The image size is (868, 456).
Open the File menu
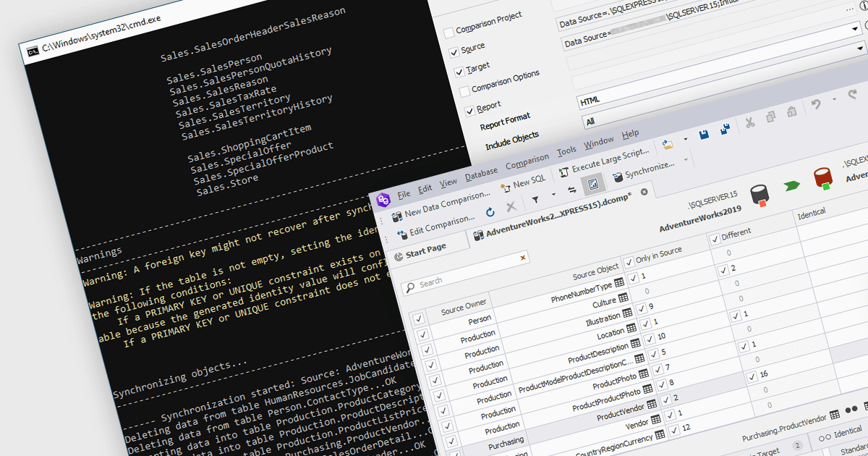click(404, 194)
